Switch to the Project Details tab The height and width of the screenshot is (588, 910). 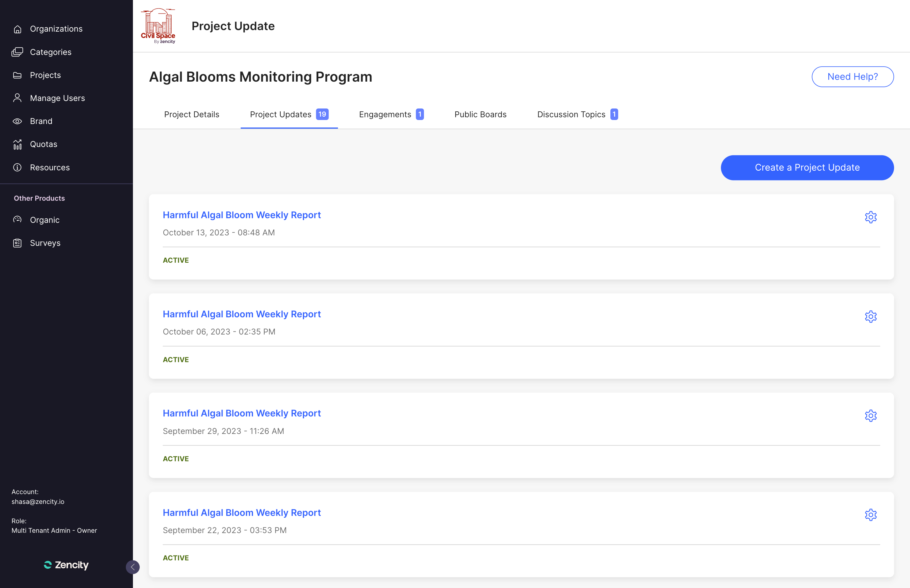(191, 114)
